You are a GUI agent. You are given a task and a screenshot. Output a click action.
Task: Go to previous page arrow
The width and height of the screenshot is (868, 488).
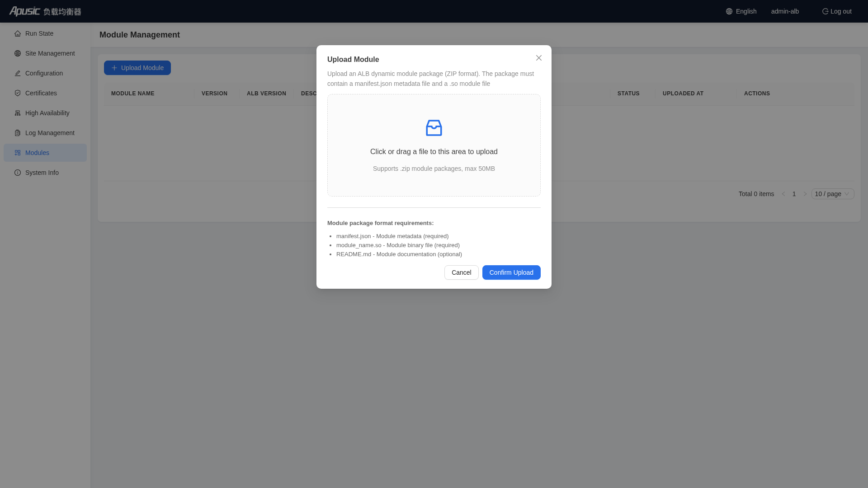click(x=783, y=194)
